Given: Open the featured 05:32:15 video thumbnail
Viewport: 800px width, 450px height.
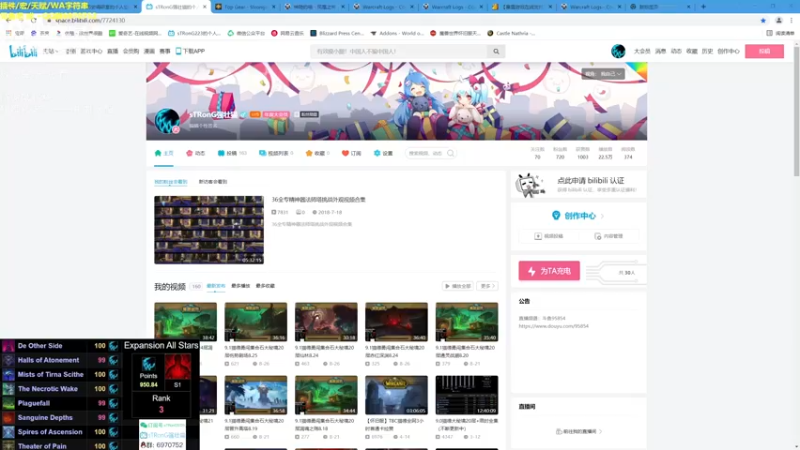Looking at the screenshot, I should pos(209,230).
